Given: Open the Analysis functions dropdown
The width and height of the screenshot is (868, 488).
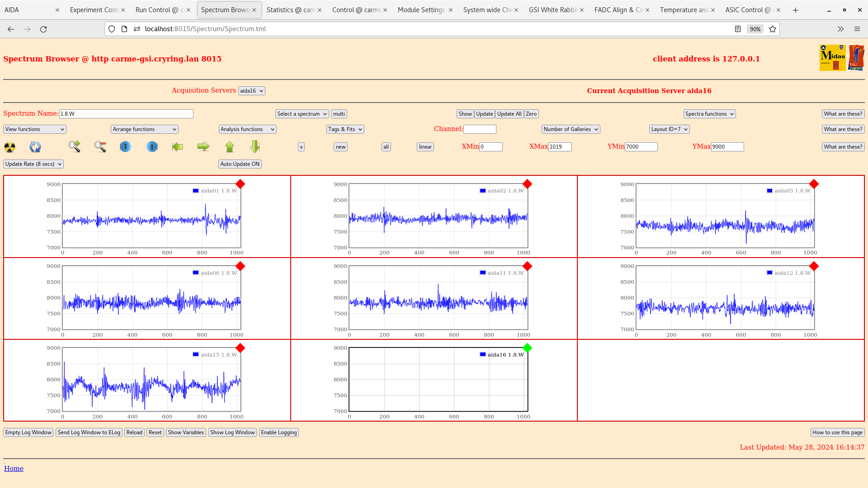Looking at the screenshot, I should tap(247, 129).
